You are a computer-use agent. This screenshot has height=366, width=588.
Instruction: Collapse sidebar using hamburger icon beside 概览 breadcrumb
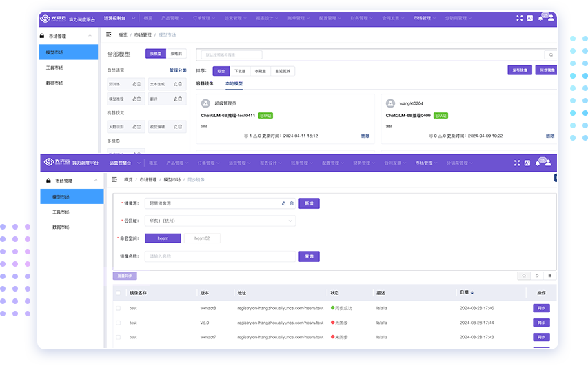tap(109, 34)
